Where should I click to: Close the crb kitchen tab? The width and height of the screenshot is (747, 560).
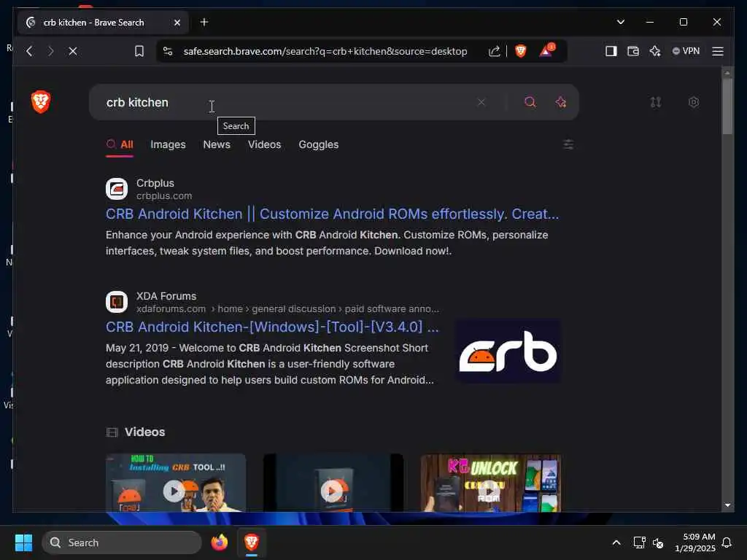pos(177,23)
